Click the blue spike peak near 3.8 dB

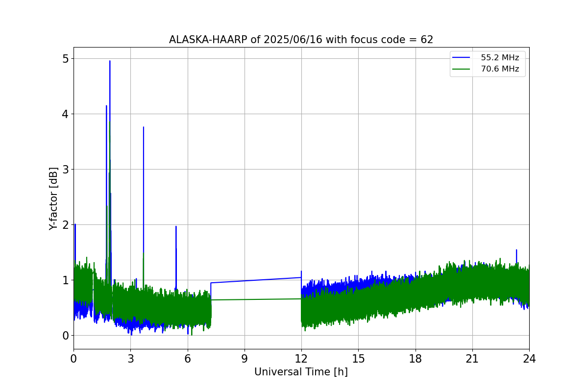tap(143, 127)
